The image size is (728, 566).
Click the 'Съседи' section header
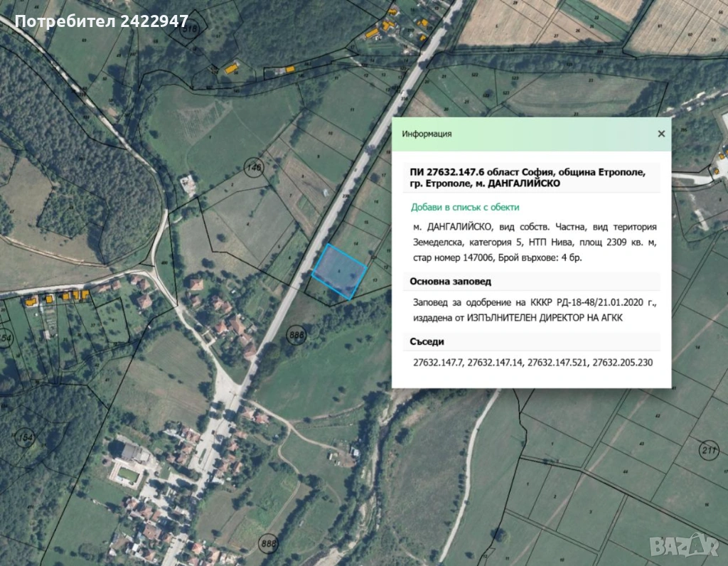pos(427,342)
